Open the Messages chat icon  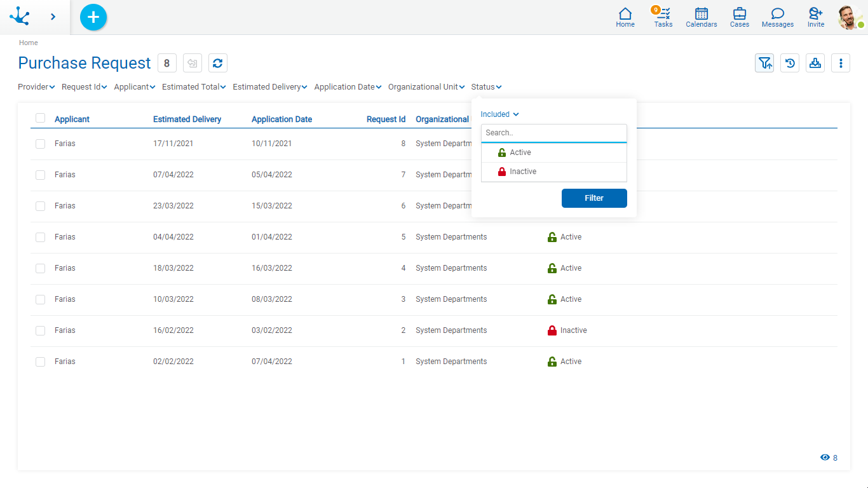(x=778, y=17)
